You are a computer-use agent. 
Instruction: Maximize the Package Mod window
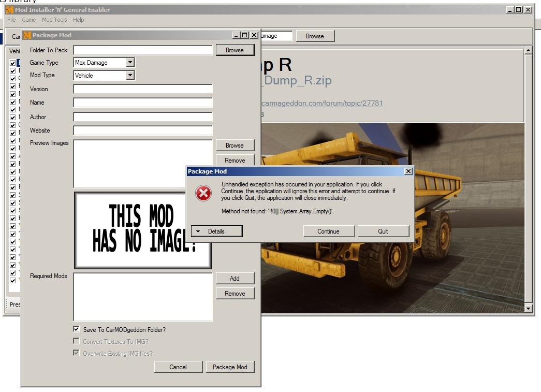pyautogui.click(x=245, y=35)
